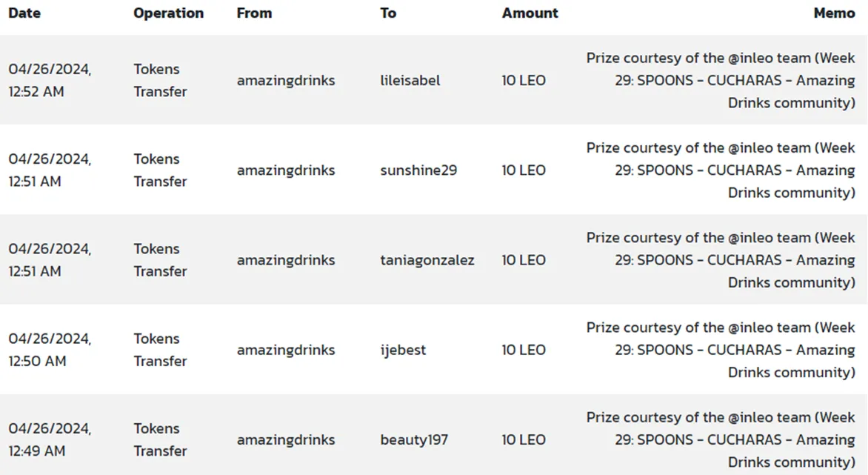Viewport: 868px width, 475px height.
Task: Click the From column header
Action: click(254, 13)
